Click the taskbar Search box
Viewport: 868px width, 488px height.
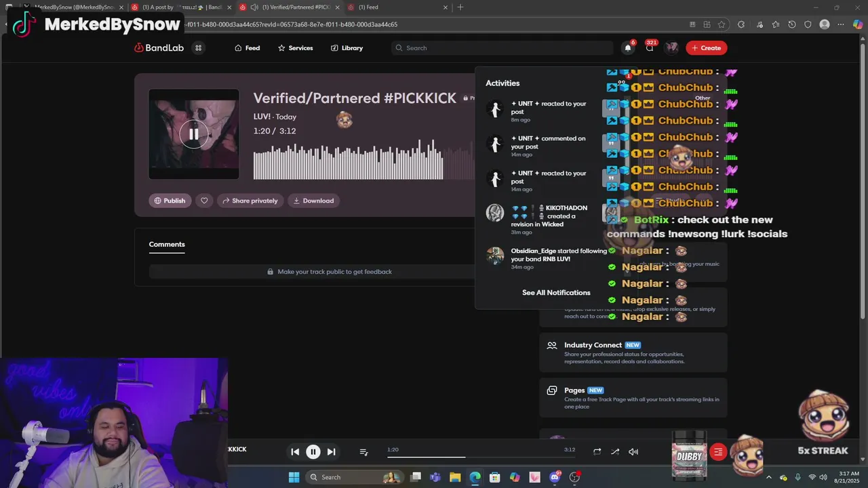pyautogui.click(x=355, y=477)
